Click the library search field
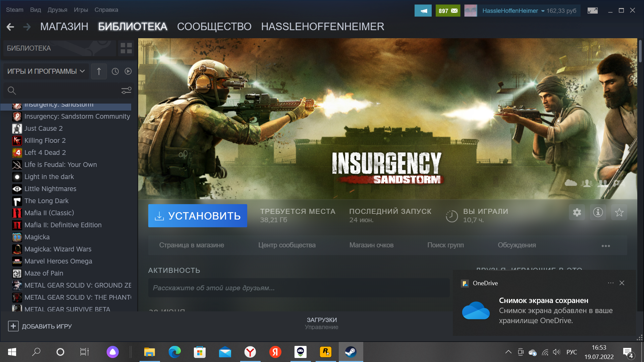644x362 pixels. [x=64, y=90]
